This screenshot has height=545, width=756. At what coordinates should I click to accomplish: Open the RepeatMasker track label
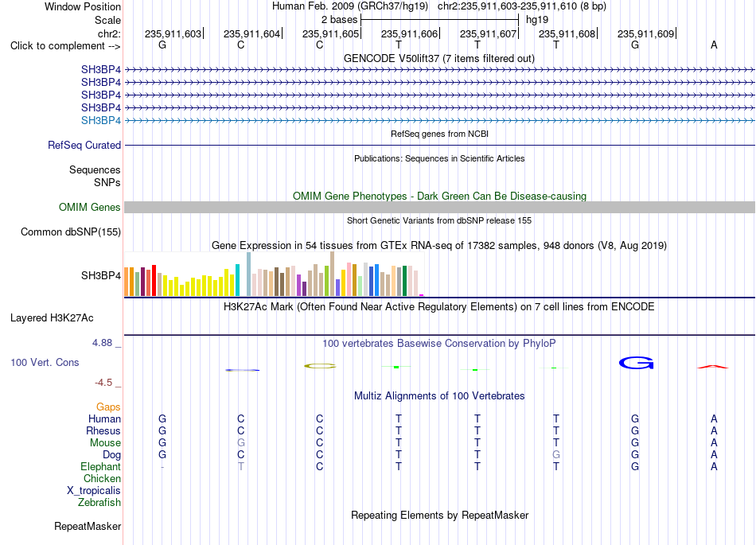(88, 526)
